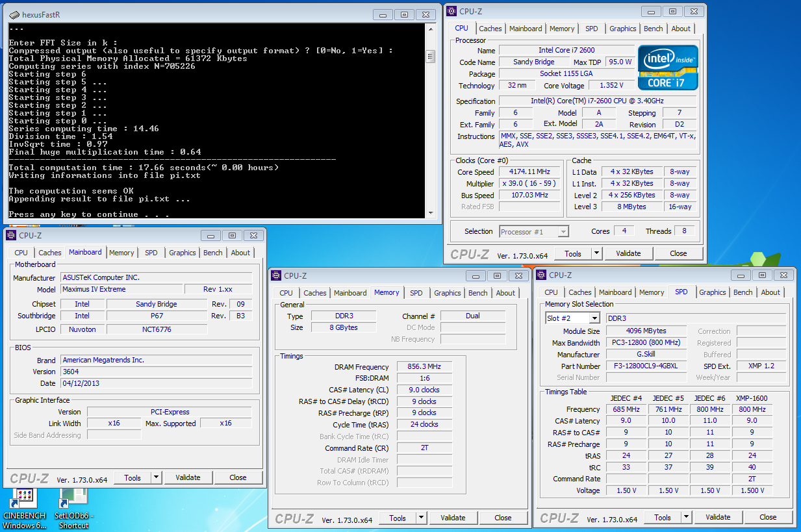Click CPU-Z icon in SPD window title
The height and width of the screenshot is (532, 801).
(x=542, y=275)
